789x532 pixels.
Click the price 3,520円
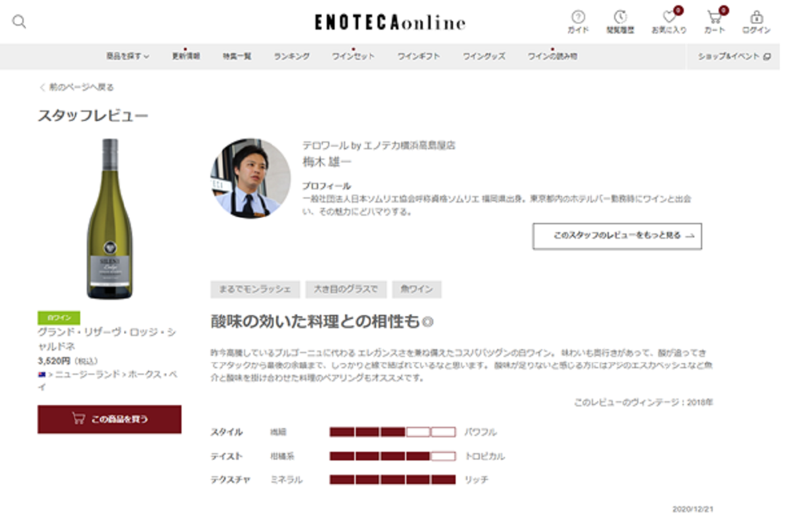point(54,361)
